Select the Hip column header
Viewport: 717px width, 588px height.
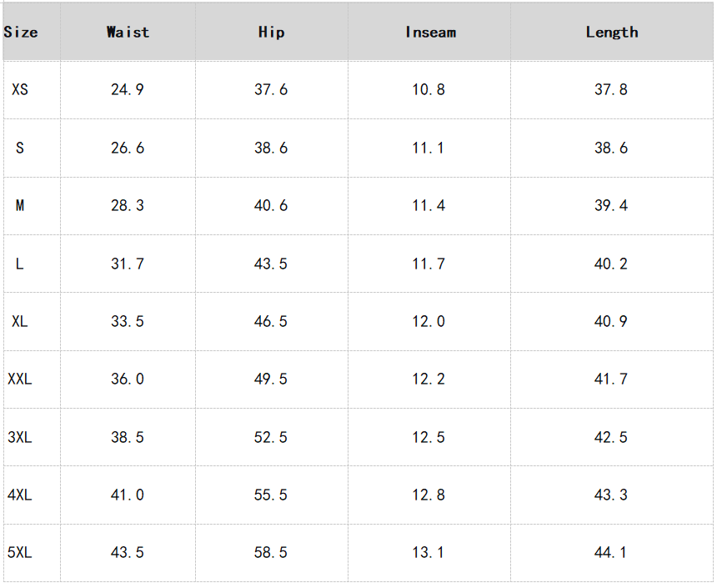271,33
